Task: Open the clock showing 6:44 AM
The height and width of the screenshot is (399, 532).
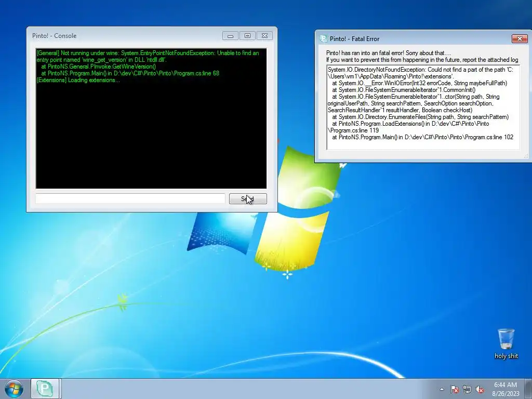Action: click(x=506, y=385)
